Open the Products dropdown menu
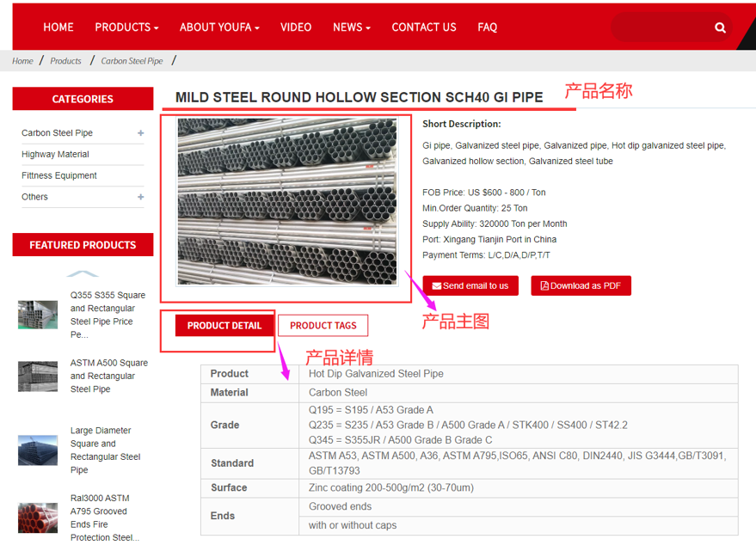756x545 pixels. [x=126, y=28]
